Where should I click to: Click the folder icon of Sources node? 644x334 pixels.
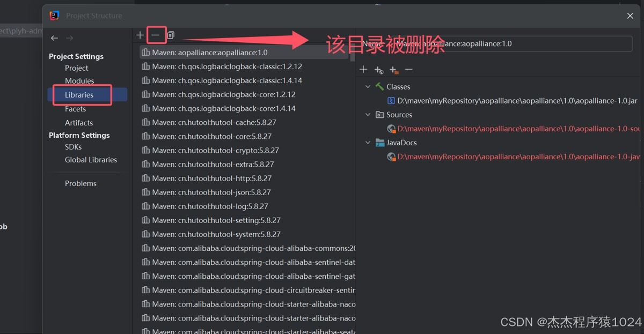[380, 114]
